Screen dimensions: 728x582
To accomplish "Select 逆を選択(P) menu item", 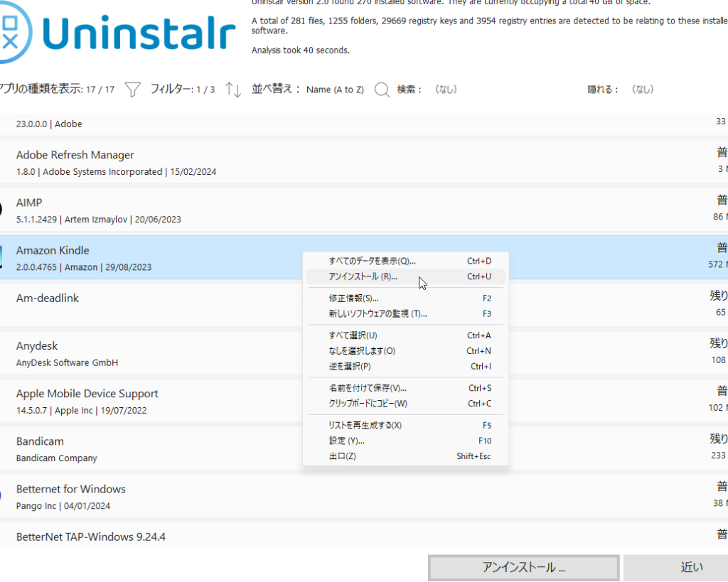I will pyautogui.click(x=405, y=366).
